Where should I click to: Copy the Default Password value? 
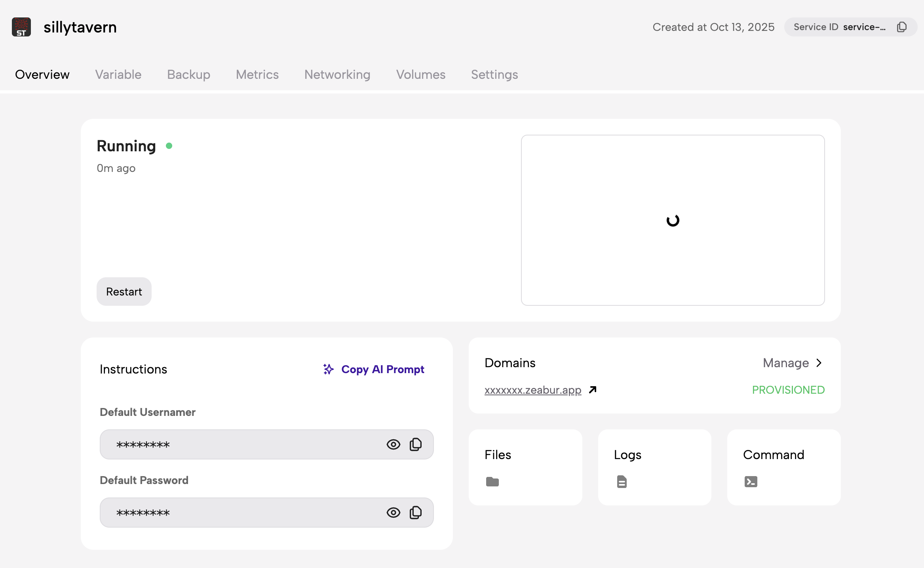(415, 513)
